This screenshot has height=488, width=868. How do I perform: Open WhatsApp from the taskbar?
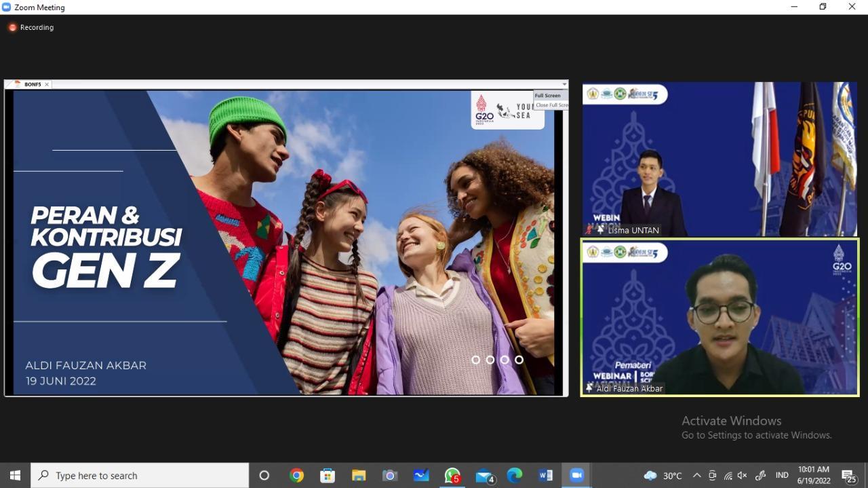point(452,476)
